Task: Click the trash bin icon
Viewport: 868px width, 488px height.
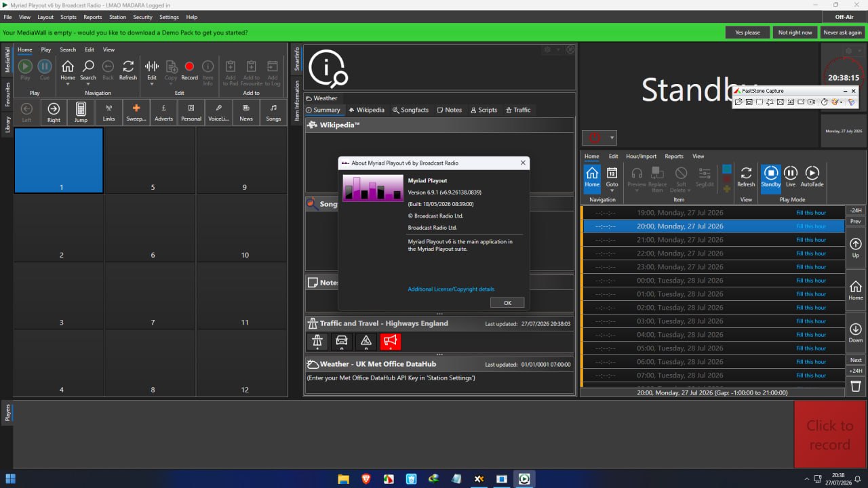Action: tap(856, 386)
